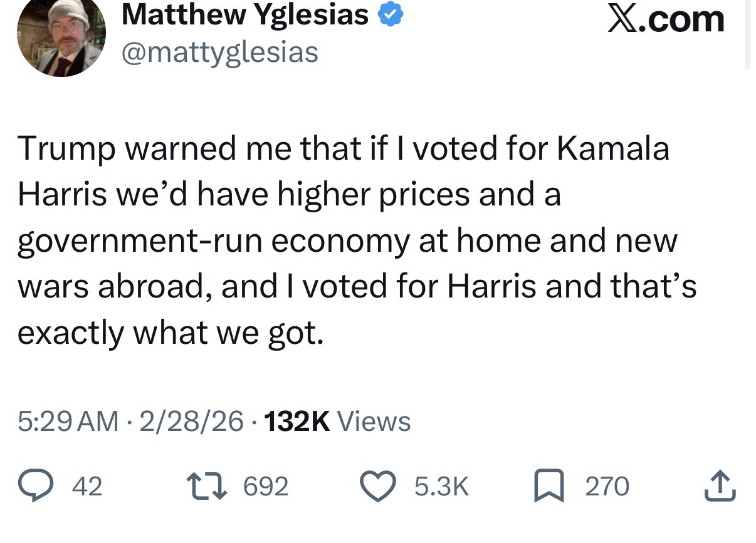The image size is (756, 543).
Task: Click the Matthew Yglesias display name
Action: [244, 15]
